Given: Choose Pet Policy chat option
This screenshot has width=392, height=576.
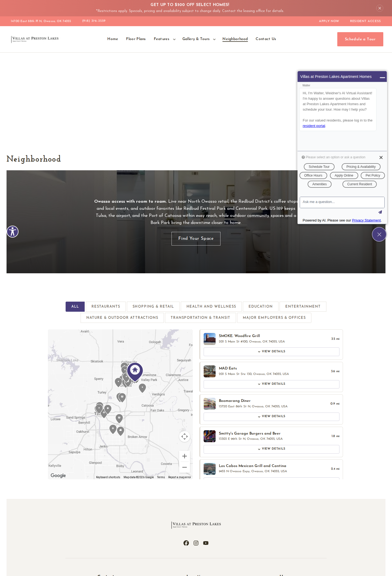Looking at the screenshot, I should [x=373, y=175].
